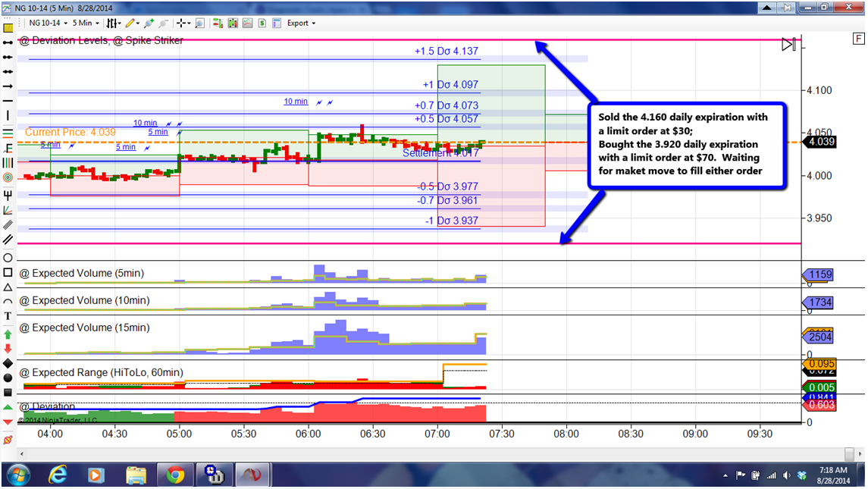Open Chart Trader from the toolbar
This screenshot has width=868, height=489.
pyautogui.click(x=218, y=24)
